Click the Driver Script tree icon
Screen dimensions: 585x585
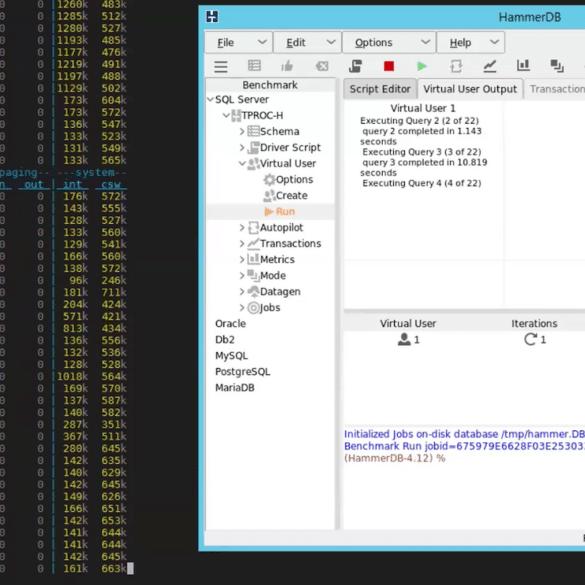point(254,147)
